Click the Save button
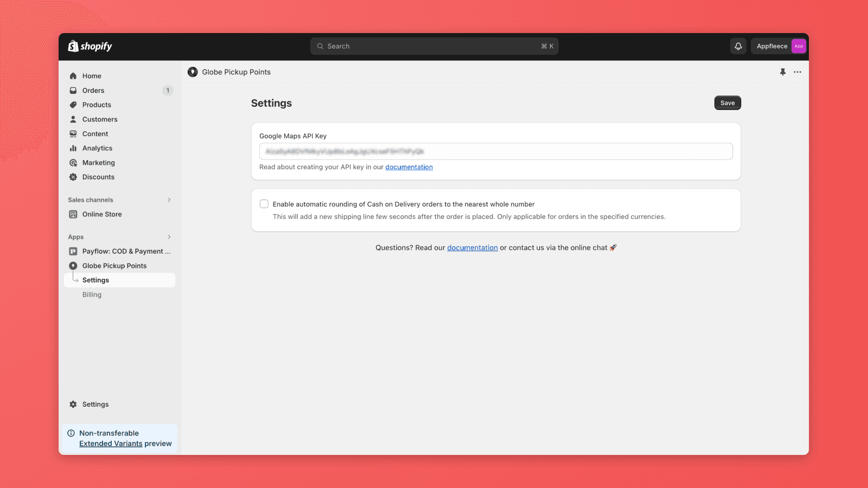This screenshot has height=488, width=868. click(x=727, y=103)
